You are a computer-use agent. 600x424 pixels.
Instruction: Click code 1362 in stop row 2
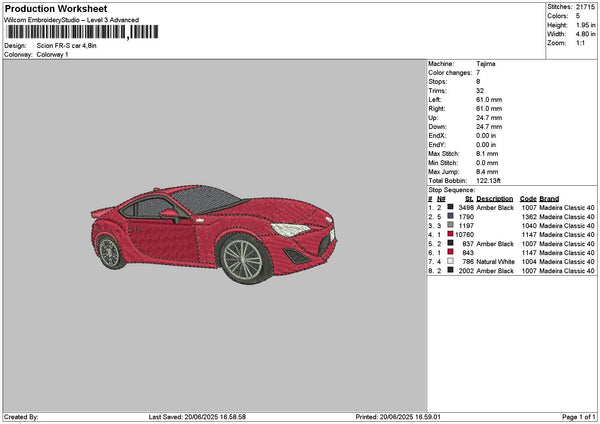pyautogui.click(x=529, y=217)
